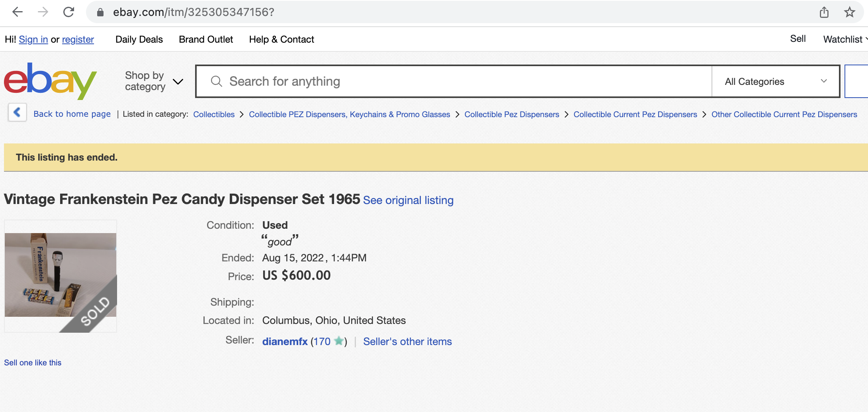Open the sold Frankenstein Pez item photo
This screenshot has width=868, height=412.
[x=61, y=276]
